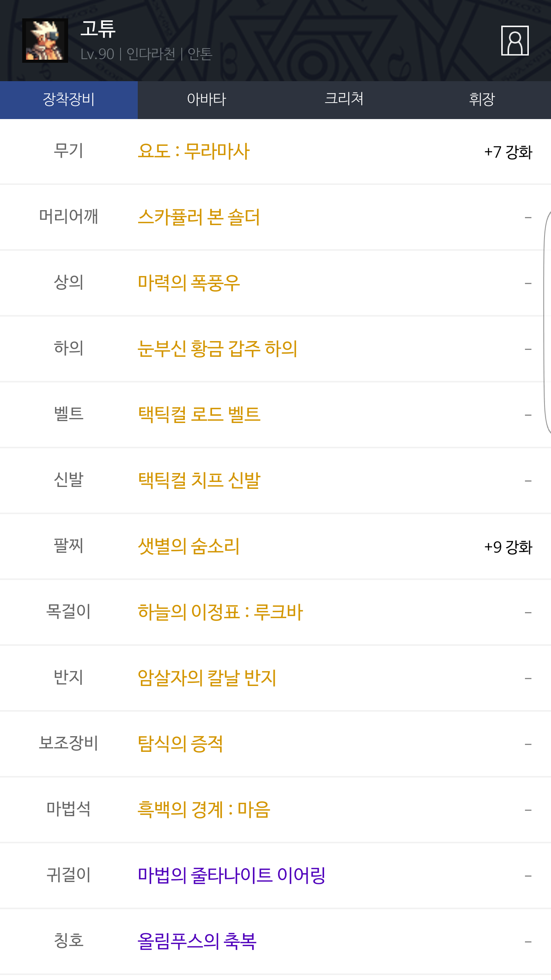551x980 pixels.
Task: Click the character name 고튜
Action: pyautogui.click(x=98, y=29)
